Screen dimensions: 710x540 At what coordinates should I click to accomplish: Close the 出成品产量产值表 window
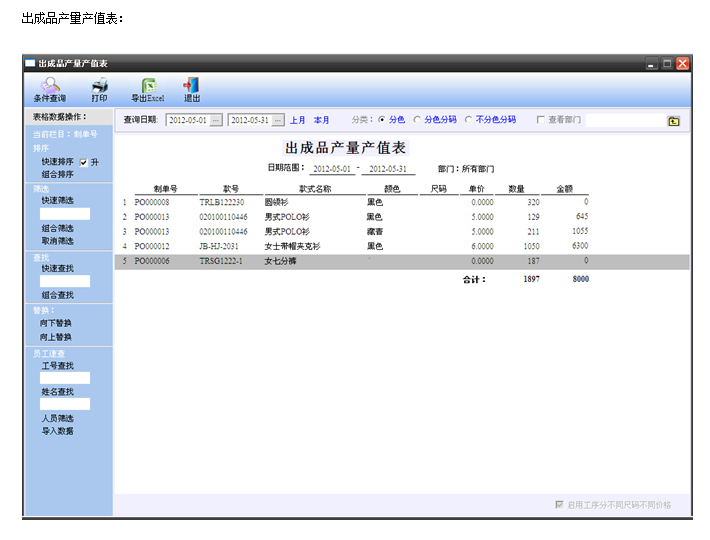coord(682,63)
